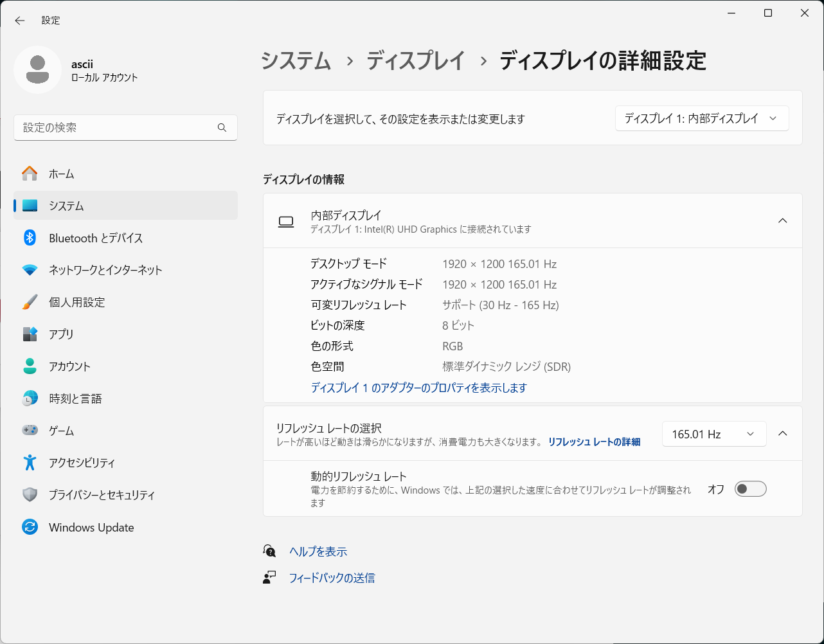The width and height of the screenshot is (824, 644).
Task: Click the 設定の検索 search field
Action: [116, 128]
